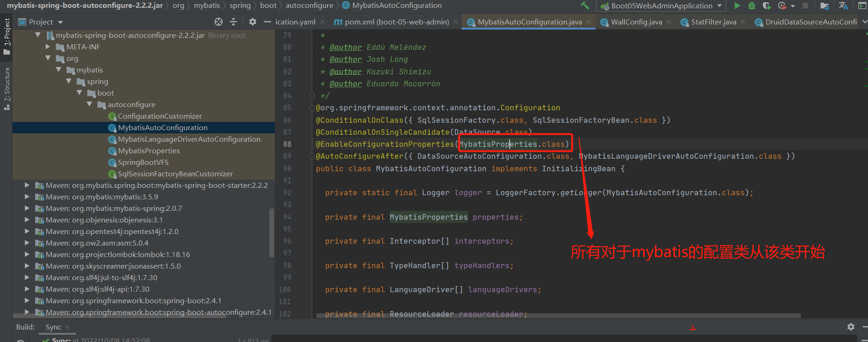Start debugging with the bug icon

752,6
